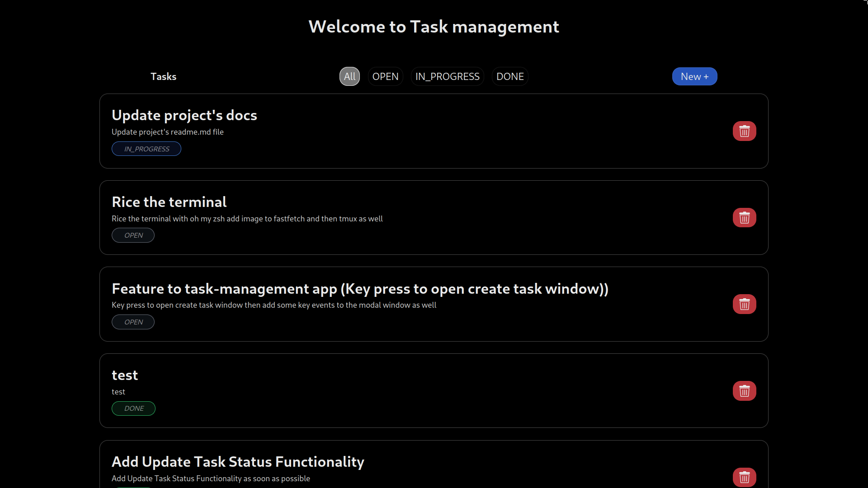
Task: Delete the "Update project's docs" task
Action: [x=744, y=131]
